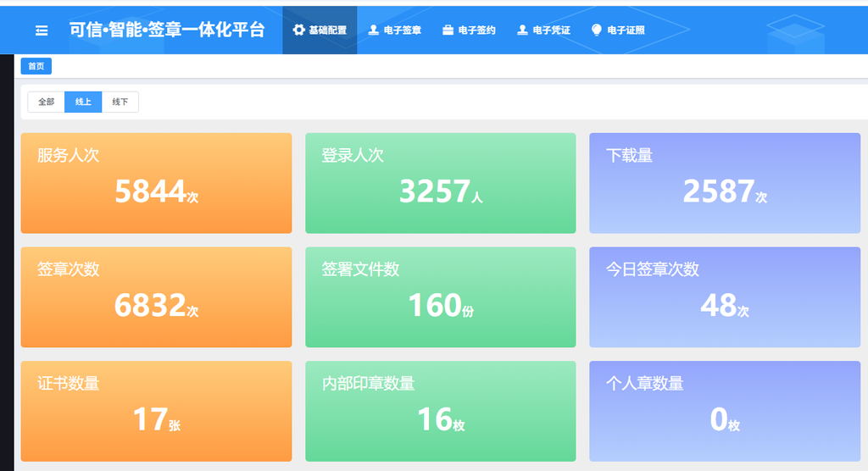Open the 签署文件数 statistics card

(x=441, y=297)
